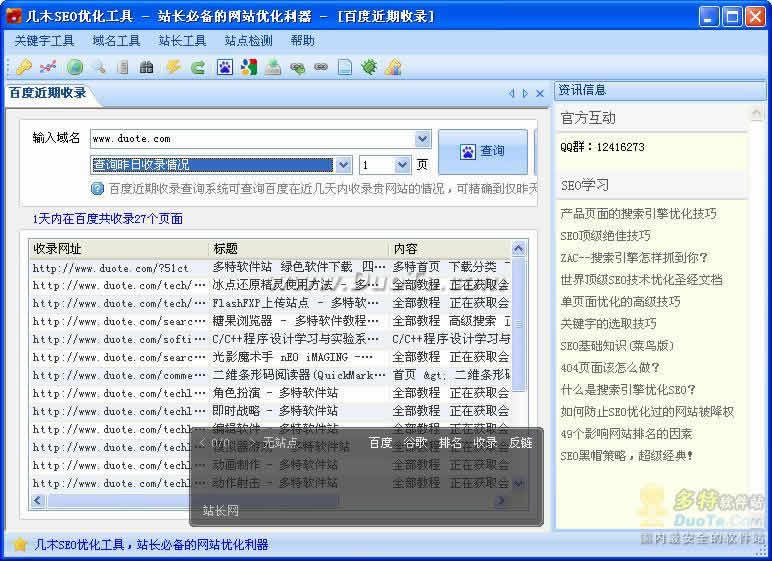Open the 站点检测 menu

(x=248, y=40)
